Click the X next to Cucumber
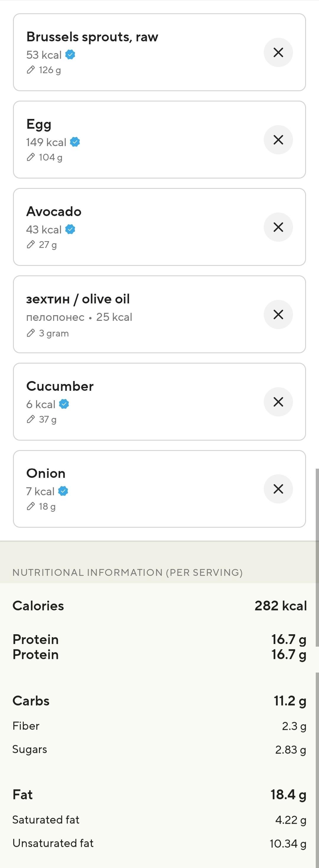This screenshot has height=868, width=319. coord(278,401)
